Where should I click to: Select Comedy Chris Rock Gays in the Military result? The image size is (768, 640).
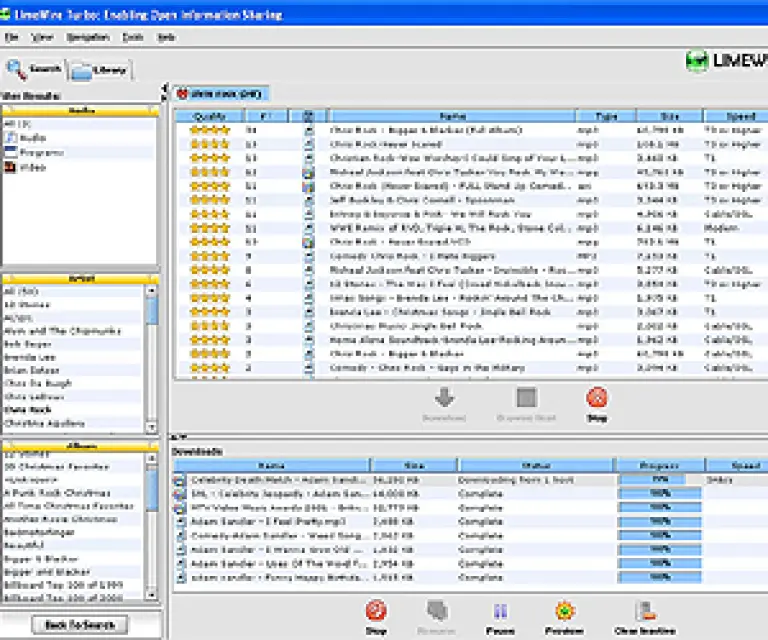click(471, 368)
